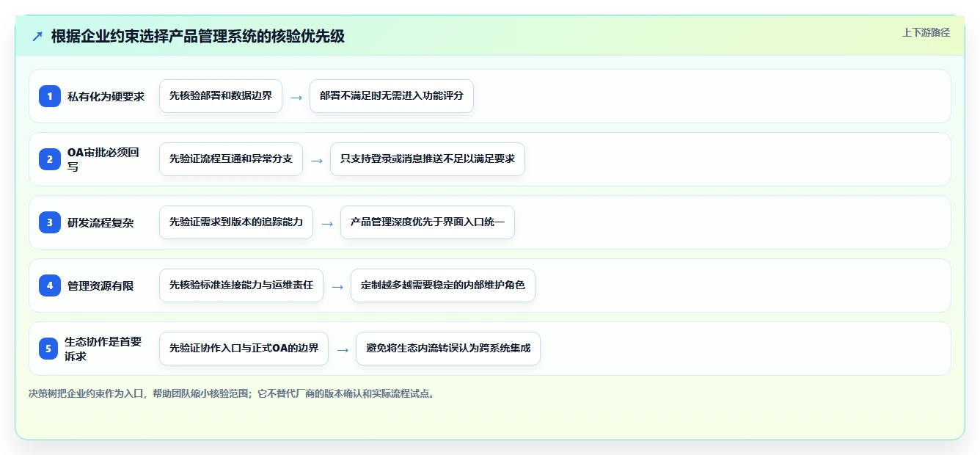Select the 避免将生态内流转误认为跨系统集成 box
This screenshot has height=455, width=980.
(x=448, y=349)
